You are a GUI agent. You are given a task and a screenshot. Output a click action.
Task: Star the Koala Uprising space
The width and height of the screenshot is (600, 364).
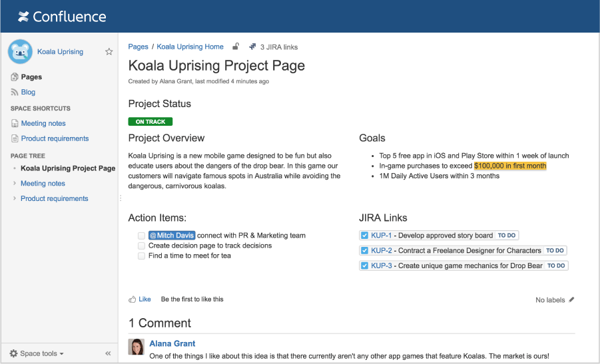(109, 52)
